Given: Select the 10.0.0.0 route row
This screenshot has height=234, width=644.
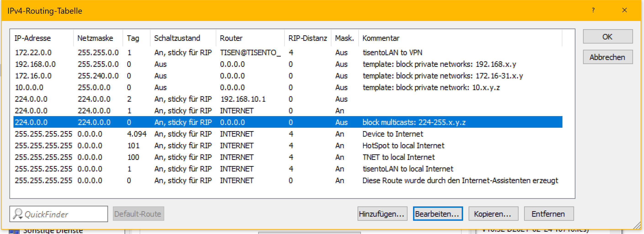Looking at the screenshot, I should pos(288,87).
